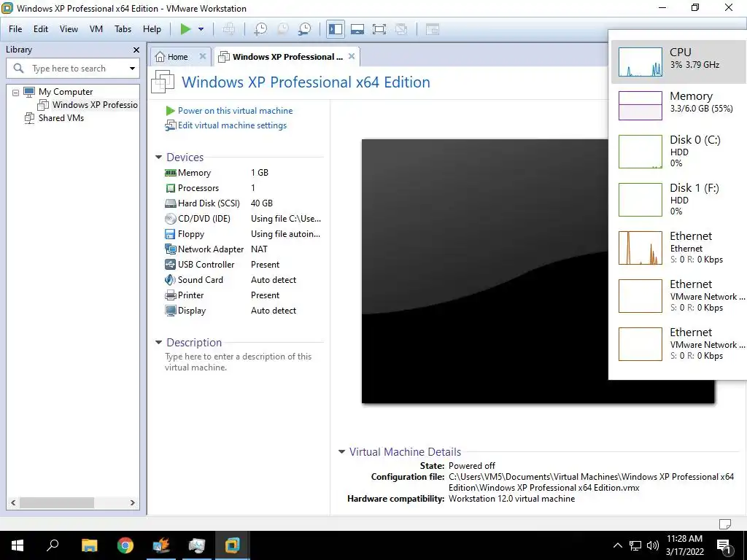Close the Windows XP Professional tab

tap(352, 56)
